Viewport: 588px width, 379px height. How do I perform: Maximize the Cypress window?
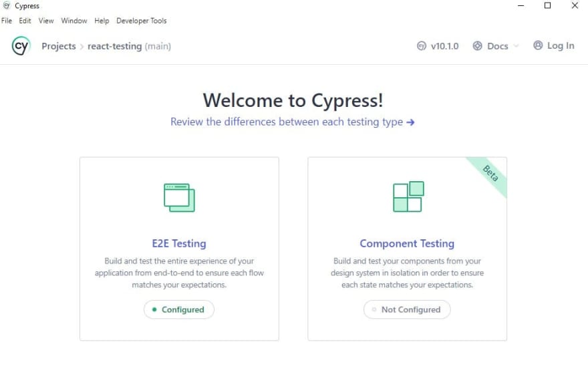pos(547,5)
